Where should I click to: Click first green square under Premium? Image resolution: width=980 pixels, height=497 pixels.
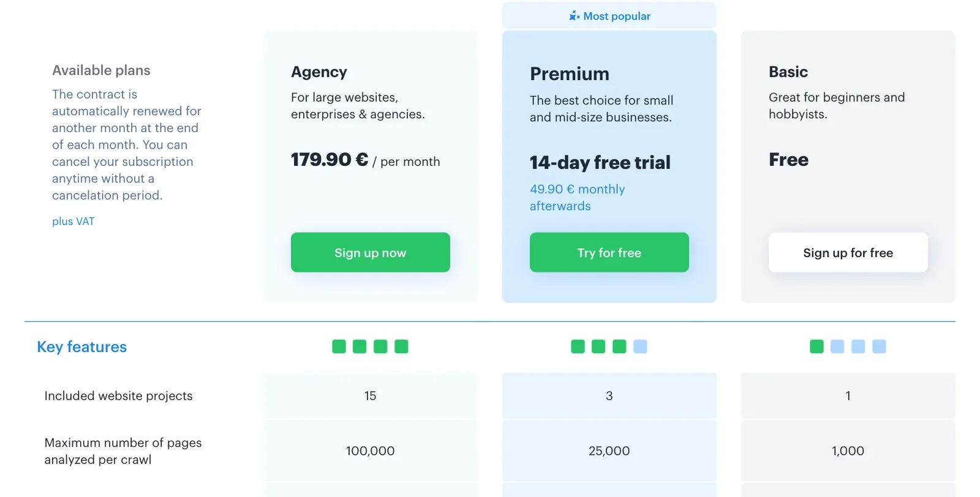pyautogui.click(x=578, y=346)
